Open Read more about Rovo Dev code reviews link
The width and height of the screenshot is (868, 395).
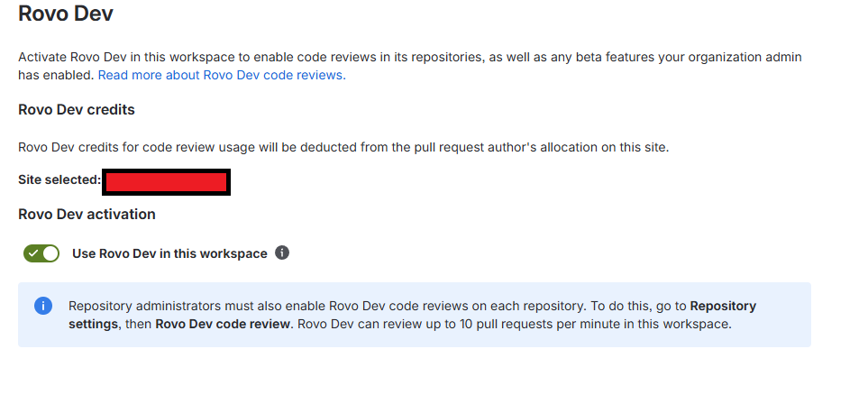tap(222, 76)
